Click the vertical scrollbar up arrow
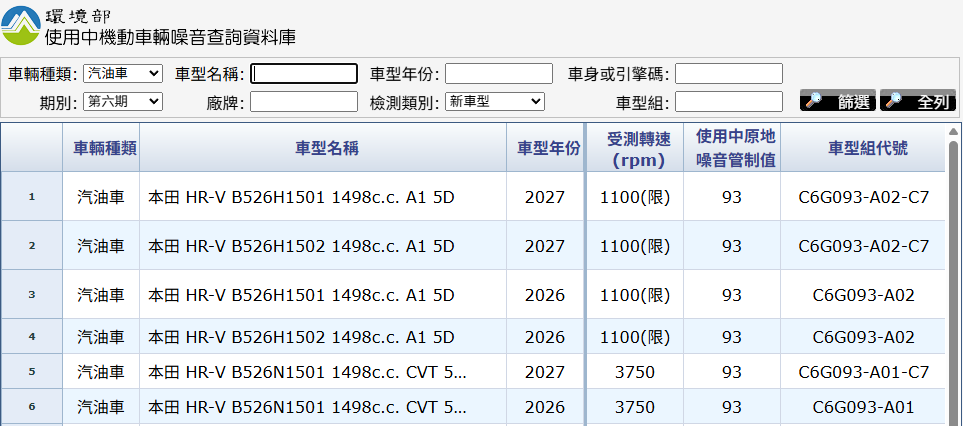Image resolution: width=963 pixels, height=426 pixels. click(x=953, y=131)
